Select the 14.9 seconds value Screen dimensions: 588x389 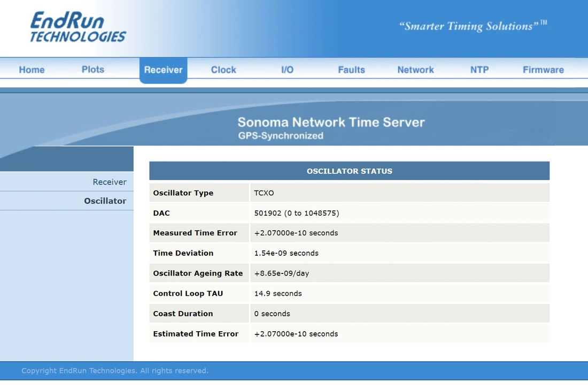[278, 293]
